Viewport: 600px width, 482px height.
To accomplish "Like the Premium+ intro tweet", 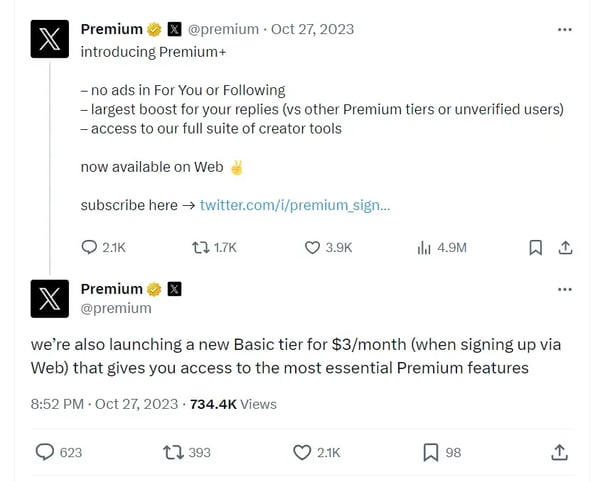I will click(312, 247).
